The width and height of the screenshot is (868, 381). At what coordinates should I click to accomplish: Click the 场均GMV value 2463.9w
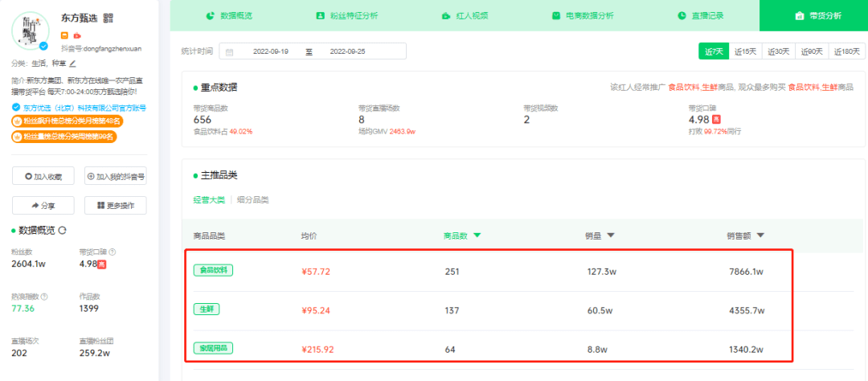coord(403,131)
